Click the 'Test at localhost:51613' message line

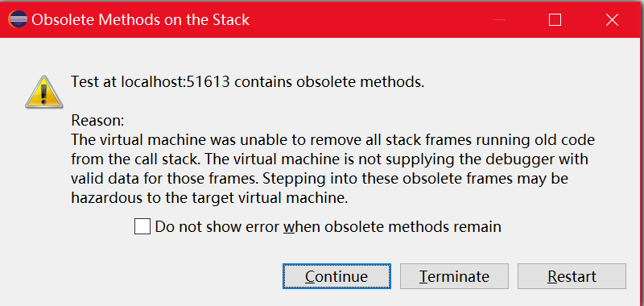[x=248, y=82]
